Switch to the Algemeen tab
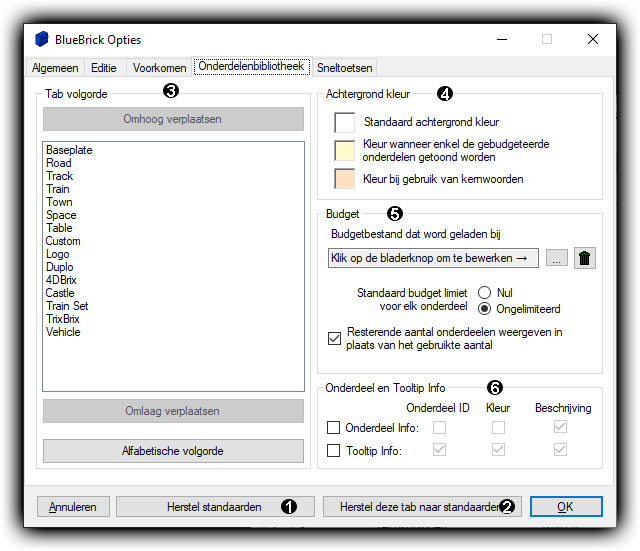Viewport: 640px width, 551px height. click(x=55, y=68)
